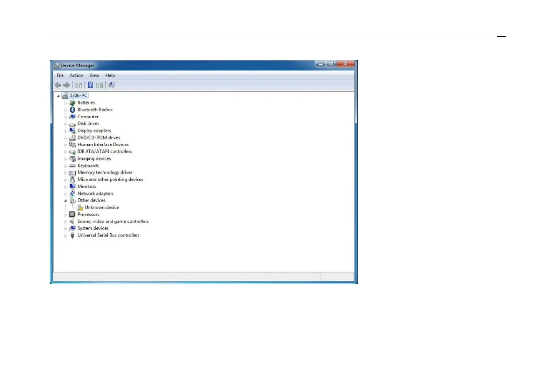The width and height of the screenshot is (554, 392).
Task: Expand the Display adapters arrow
Action: [x=65, y=131]
